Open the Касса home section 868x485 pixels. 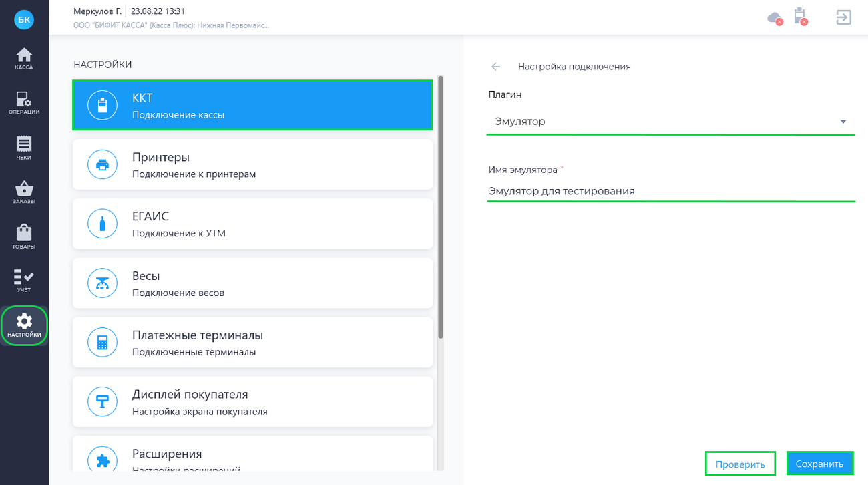tap(24, 59)
